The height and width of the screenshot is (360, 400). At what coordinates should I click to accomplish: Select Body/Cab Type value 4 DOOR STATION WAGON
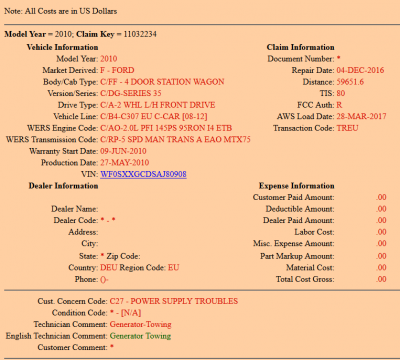[x=174, y=82]
